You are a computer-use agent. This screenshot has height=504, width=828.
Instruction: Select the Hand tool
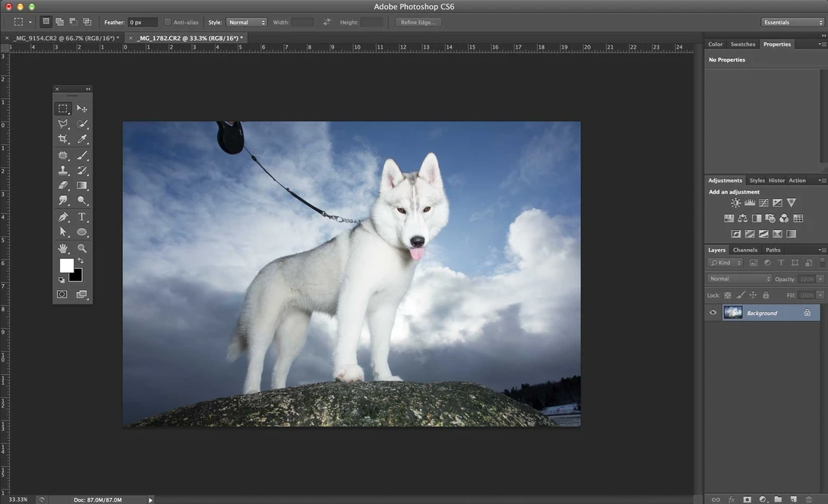pos(63,248)
